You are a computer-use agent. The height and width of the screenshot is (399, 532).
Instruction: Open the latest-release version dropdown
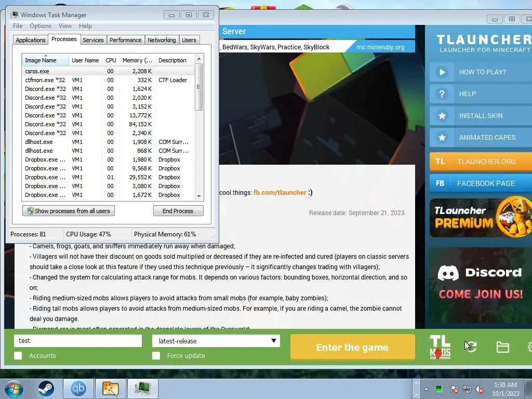(x=216, y=341)
